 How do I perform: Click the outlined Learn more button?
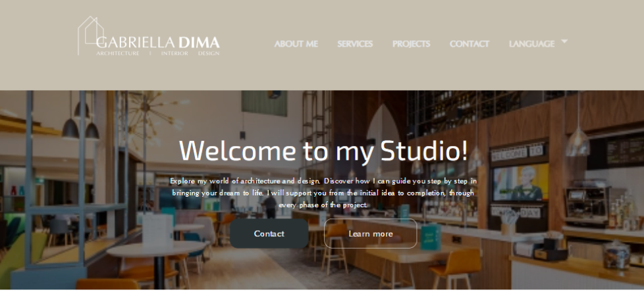pyautogui.click(x=371, y=234)
